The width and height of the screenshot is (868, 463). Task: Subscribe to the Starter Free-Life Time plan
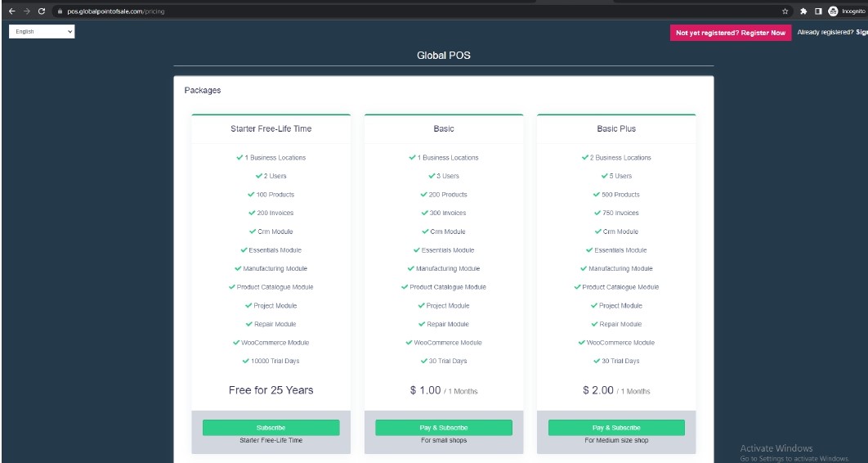pyautogui.click(x=271, y=428)
